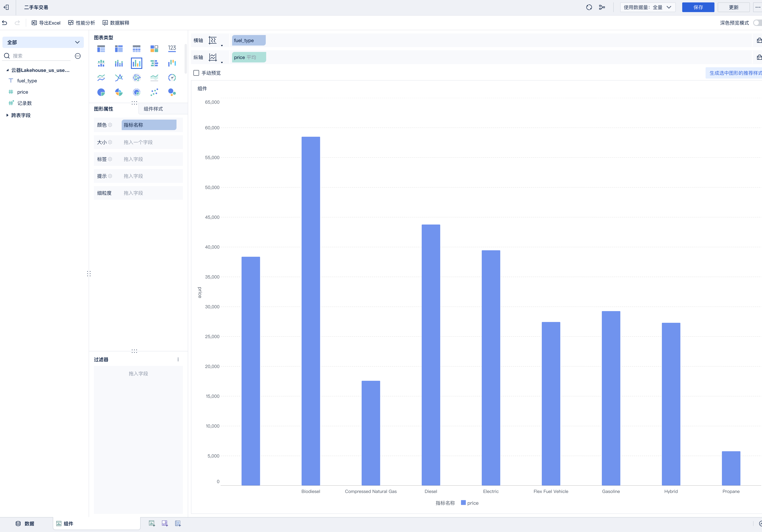This screenshot has height=532, width=762.
Task: Click the 导出Excel button
Action: pos(46,23)
